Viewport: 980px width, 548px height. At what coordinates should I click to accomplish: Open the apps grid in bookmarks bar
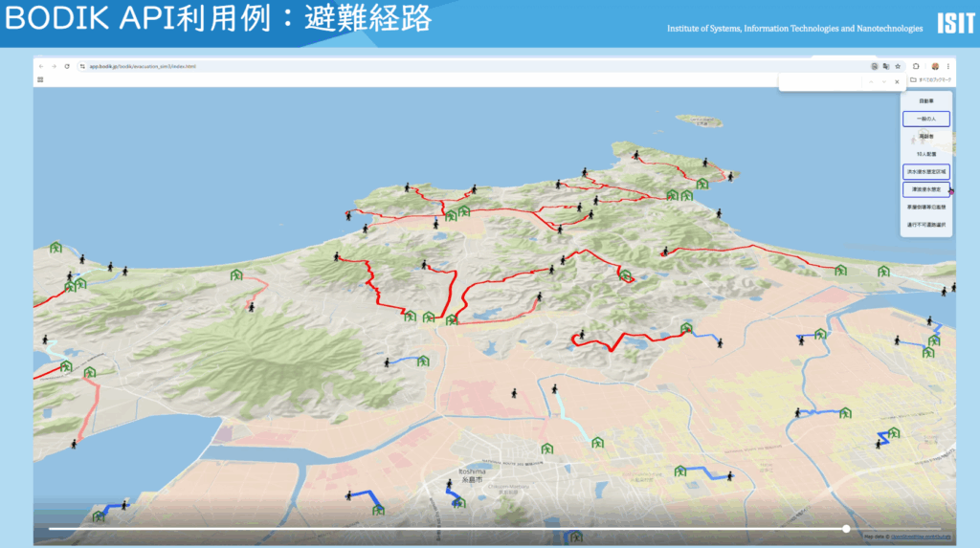40,80
